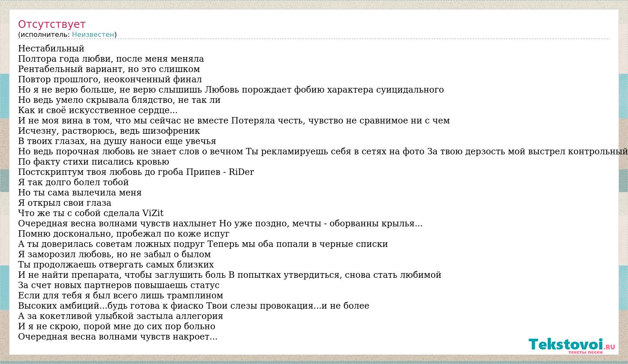Click line Постскриптум твоя любовь до гроба

coord(136,172)
